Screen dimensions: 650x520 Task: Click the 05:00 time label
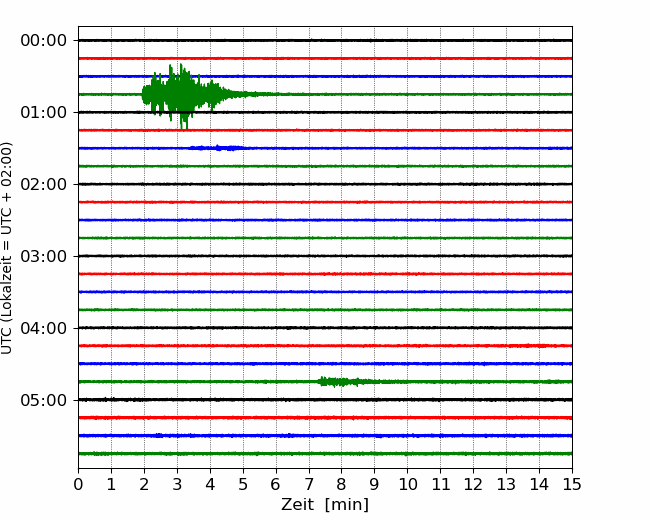44,401
